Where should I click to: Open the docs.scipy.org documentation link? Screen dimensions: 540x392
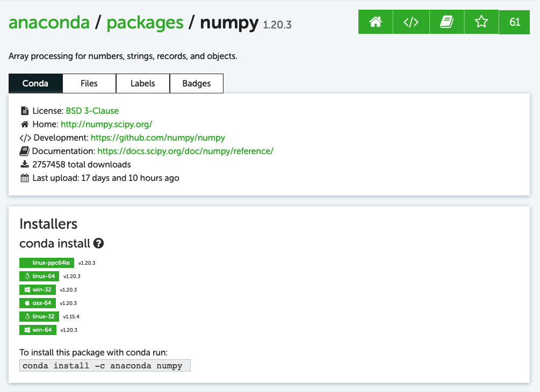[x=185, y=151]
